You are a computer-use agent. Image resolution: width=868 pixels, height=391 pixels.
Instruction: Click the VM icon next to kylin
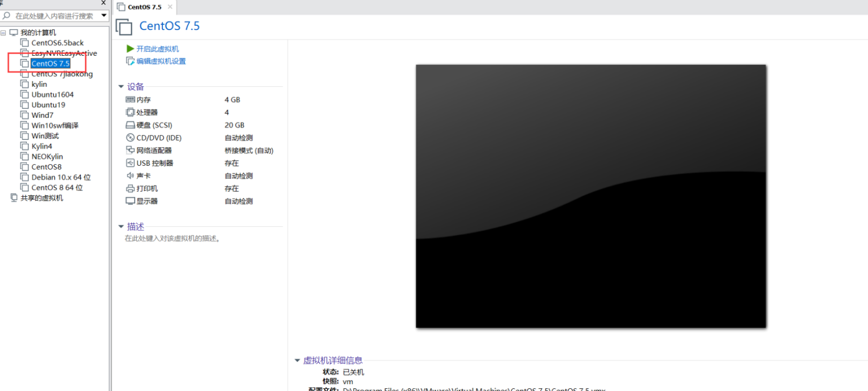tap(24, 84)
